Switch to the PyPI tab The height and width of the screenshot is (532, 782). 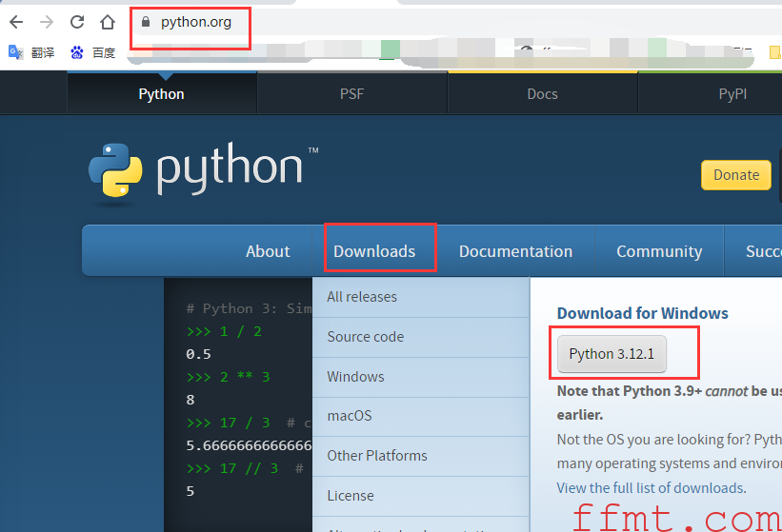click(732, 93)
